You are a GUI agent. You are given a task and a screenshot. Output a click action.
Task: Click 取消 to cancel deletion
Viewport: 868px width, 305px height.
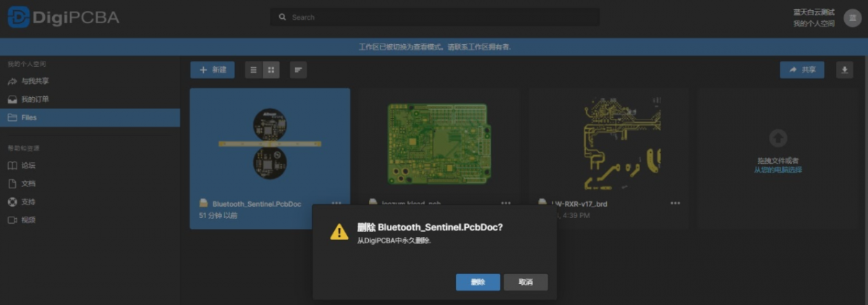coord(526,282)
